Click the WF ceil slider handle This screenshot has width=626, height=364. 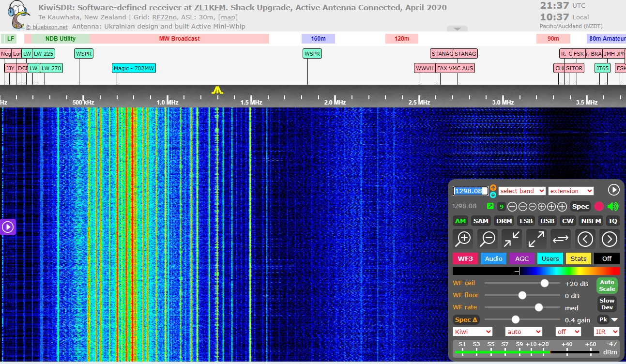(x=545, y=283)
